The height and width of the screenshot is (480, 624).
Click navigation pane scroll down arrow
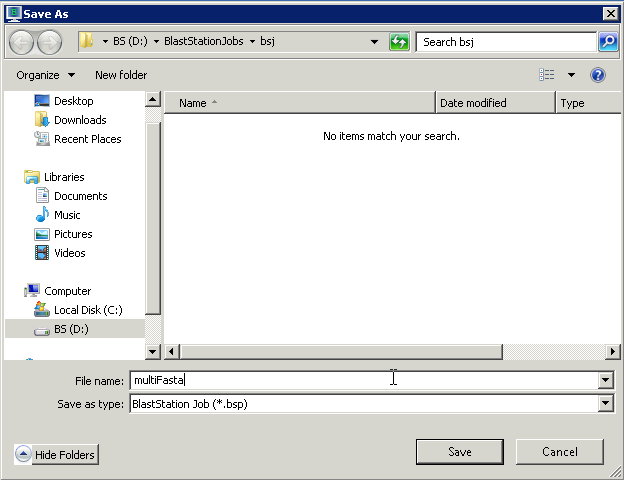point(153,351)
